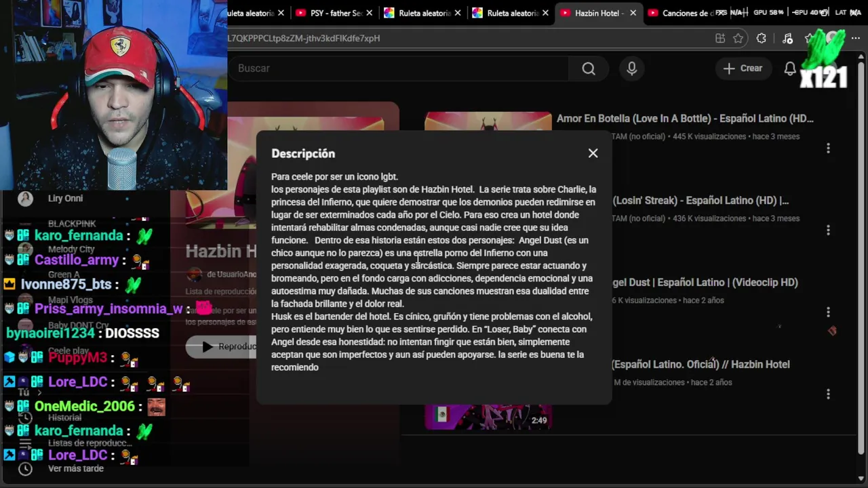This screenshot has width=868, height=488.
Task: Activate the voice search microphone icon
Action: [632, 68]
